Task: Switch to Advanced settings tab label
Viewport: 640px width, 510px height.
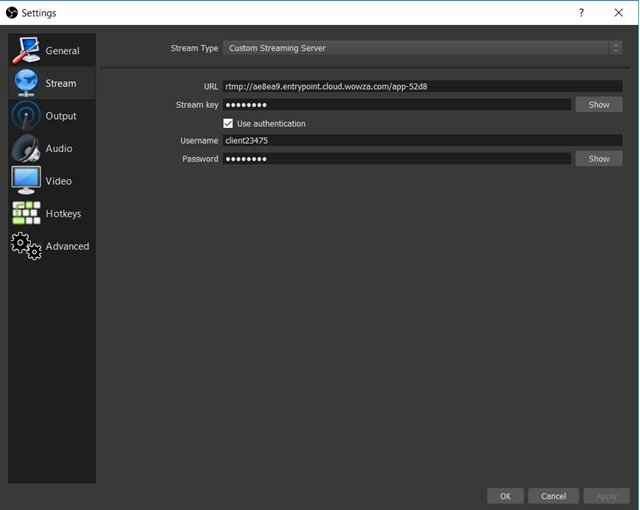Action: (67, 246)
